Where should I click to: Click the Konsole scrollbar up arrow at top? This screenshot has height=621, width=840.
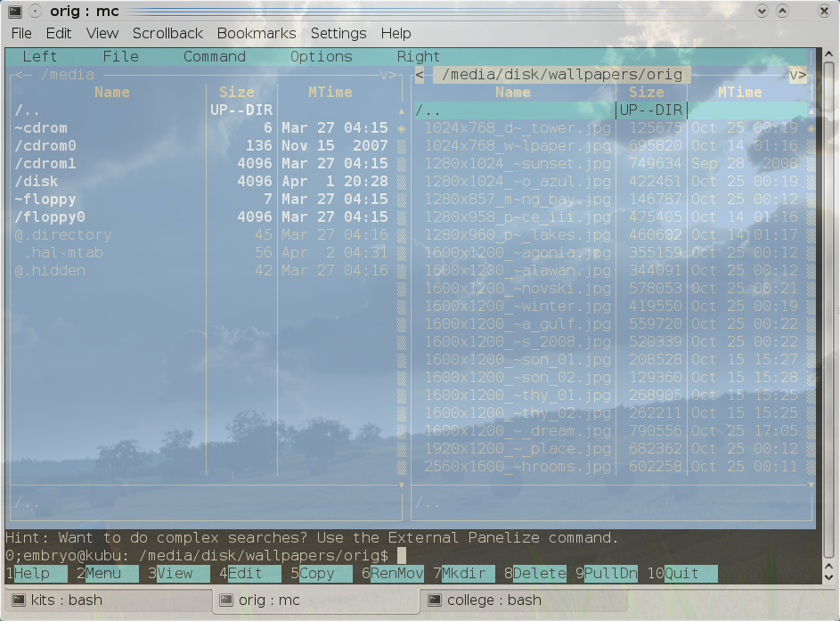[828, 53]
